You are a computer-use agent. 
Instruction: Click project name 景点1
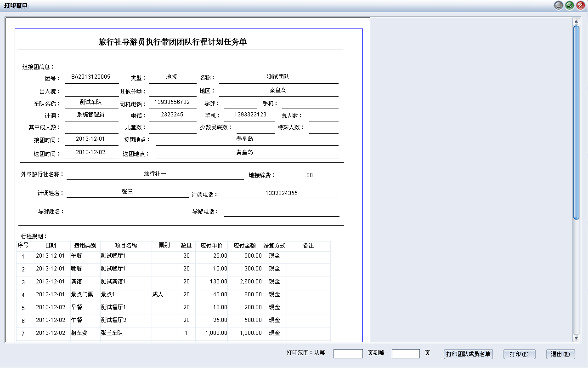(107, 294)
